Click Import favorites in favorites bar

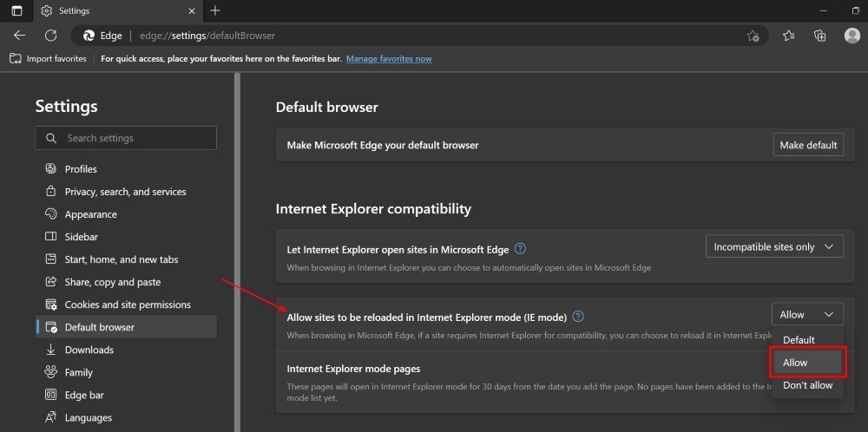coord(48,59)
